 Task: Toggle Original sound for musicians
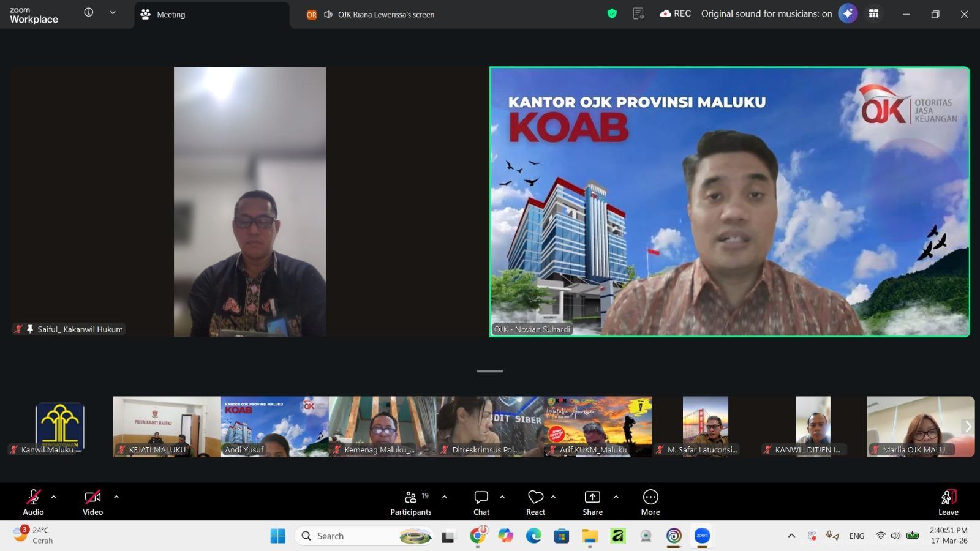766,13
